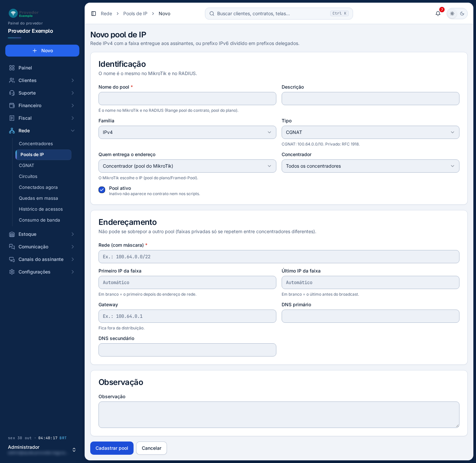The height and width of the screenshot is (463, 476).
Task: Click the Suporte headset icon
Action: (x=12, y=93)
